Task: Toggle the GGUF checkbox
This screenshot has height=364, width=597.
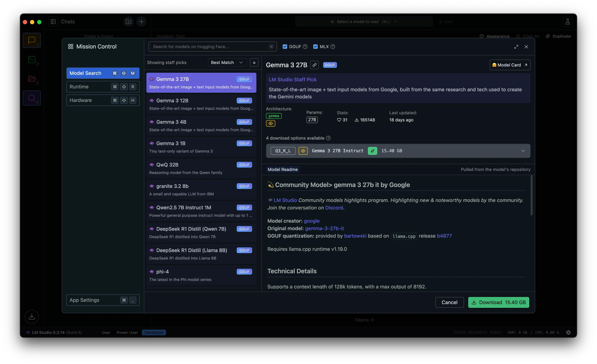Action: [285, 47]
